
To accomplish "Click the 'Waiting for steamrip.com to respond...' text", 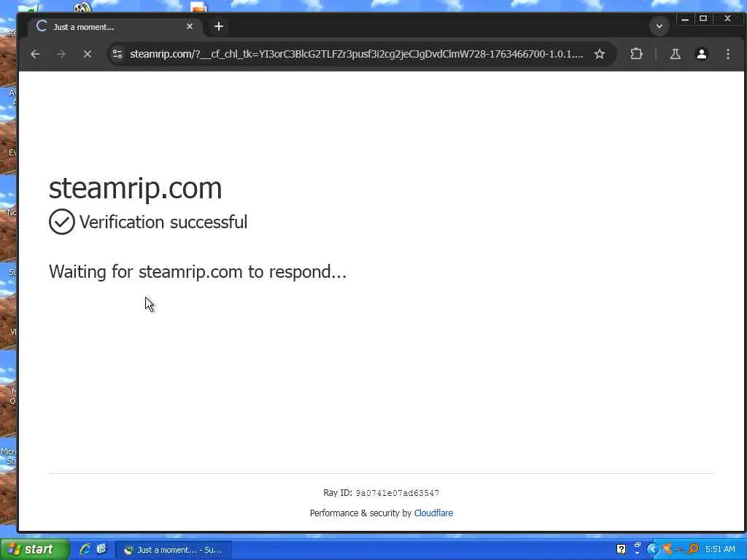I will click(197, 271).
